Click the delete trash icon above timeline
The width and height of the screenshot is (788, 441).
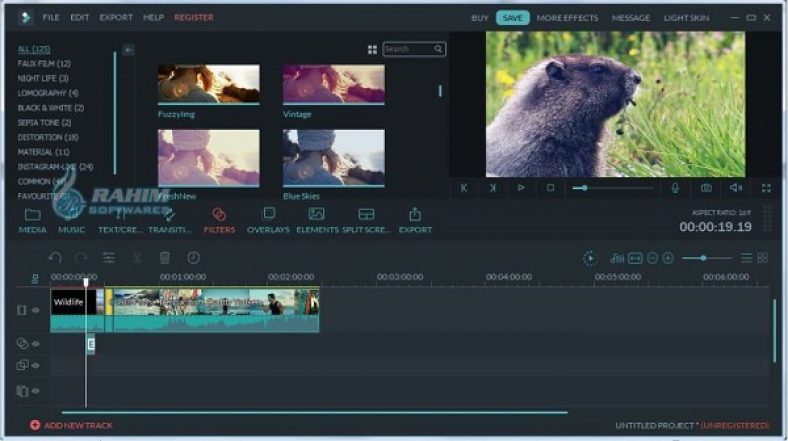[x=165, y=258]
